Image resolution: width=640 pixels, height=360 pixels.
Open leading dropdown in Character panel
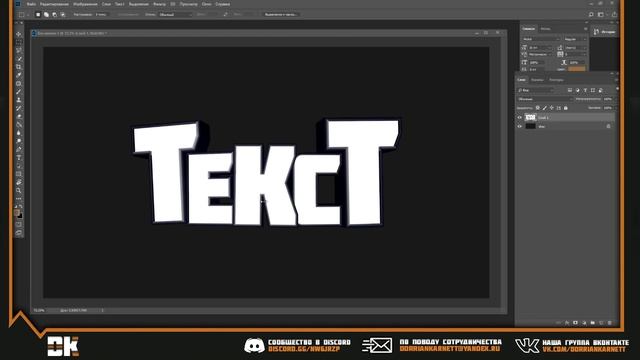576,48
